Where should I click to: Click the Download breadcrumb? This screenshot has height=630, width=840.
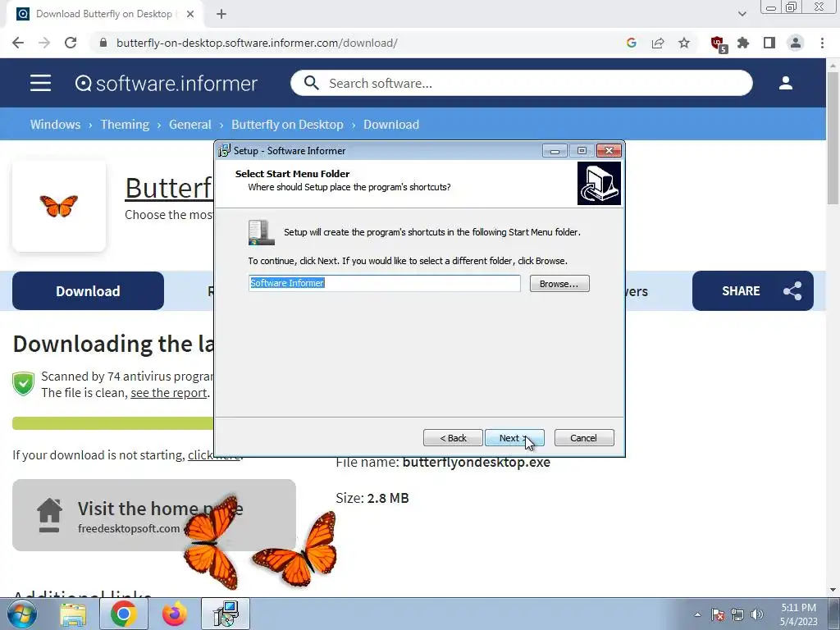[x=391, y=125]
